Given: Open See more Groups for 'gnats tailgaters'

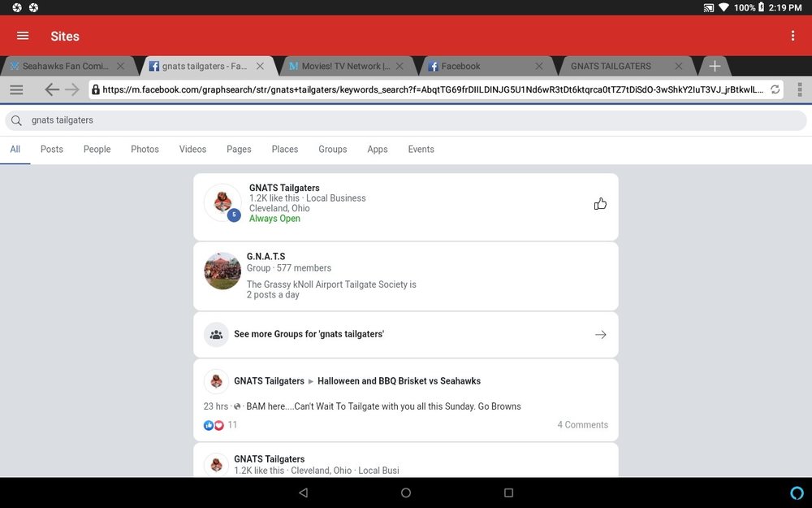Looking at the screenshot, I should click(x=405, y=334).
